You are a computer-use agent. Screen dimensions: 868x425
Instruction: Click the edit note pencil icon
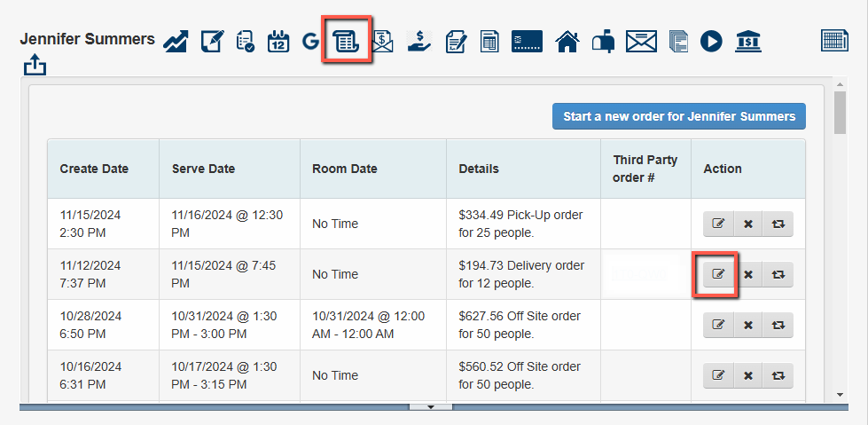click(x=213, y=42)
